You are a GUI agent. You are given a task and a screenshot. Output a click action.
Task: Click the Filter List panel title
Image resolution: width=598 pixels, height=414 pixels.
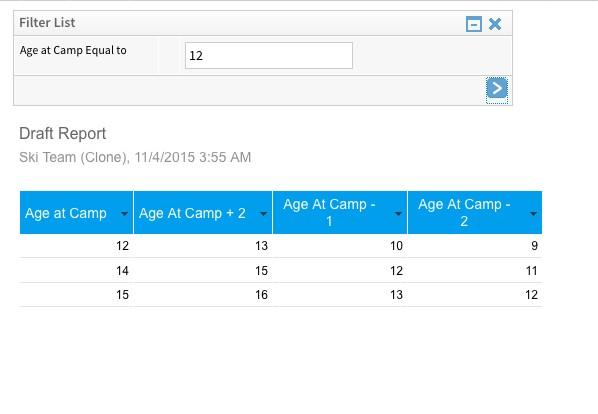[47, 22]
